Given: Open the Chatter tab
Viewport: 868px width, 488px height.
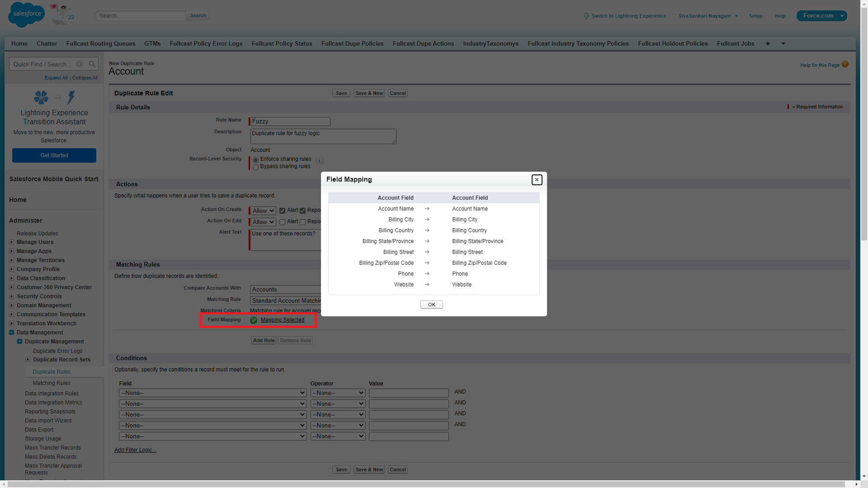Looking at the screenshot, I should point(47,44).
